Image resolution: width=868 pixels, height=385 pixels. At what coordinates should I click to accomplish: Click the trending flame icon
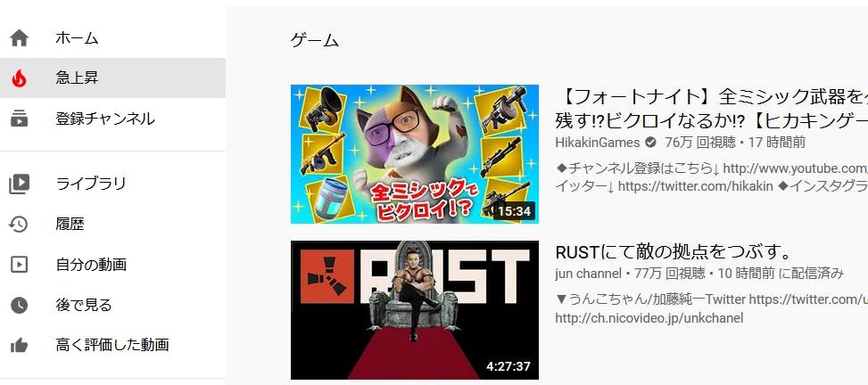[20, 78]
